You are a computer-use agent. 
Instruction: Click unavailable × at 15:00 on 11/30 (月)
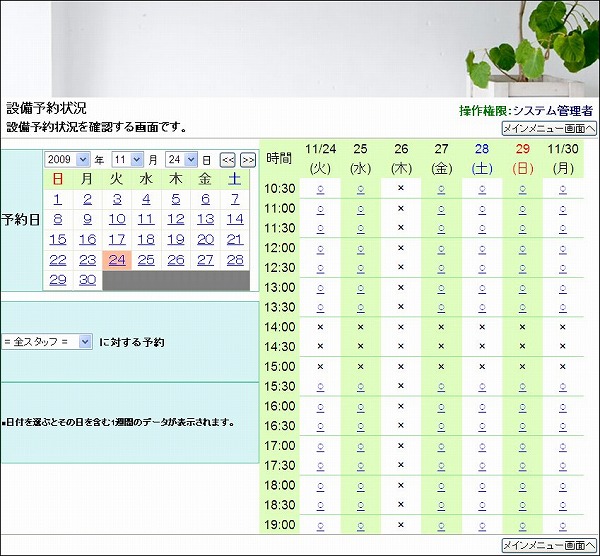point(562,366)
